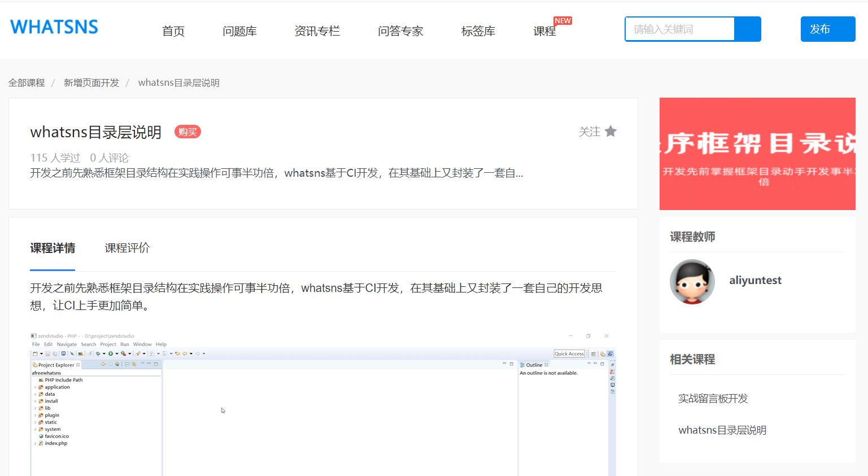Open the related course 实战留言板开发
The image size is (868, 476).
pos(713,399)
